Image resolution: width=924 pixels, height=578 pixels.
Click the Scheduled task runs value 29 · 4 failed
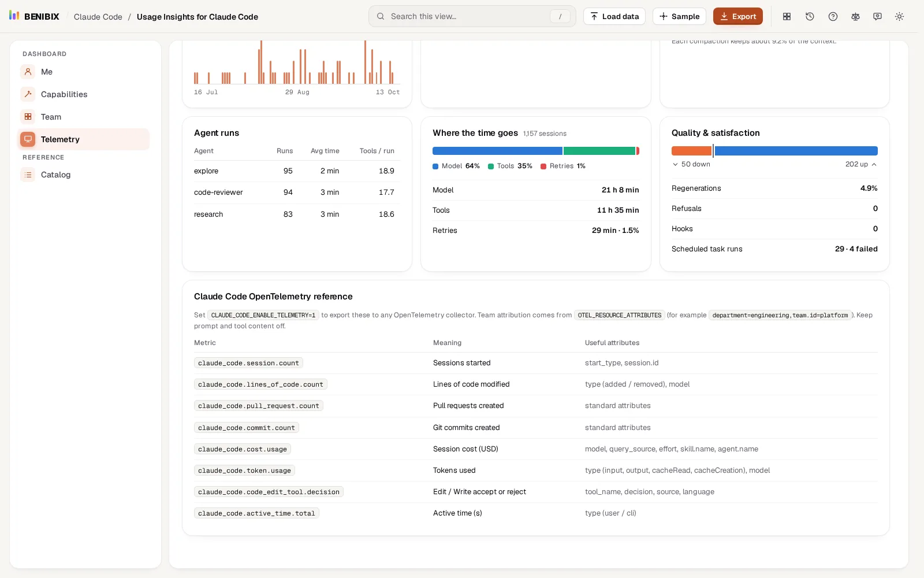(x=856, y=249)
